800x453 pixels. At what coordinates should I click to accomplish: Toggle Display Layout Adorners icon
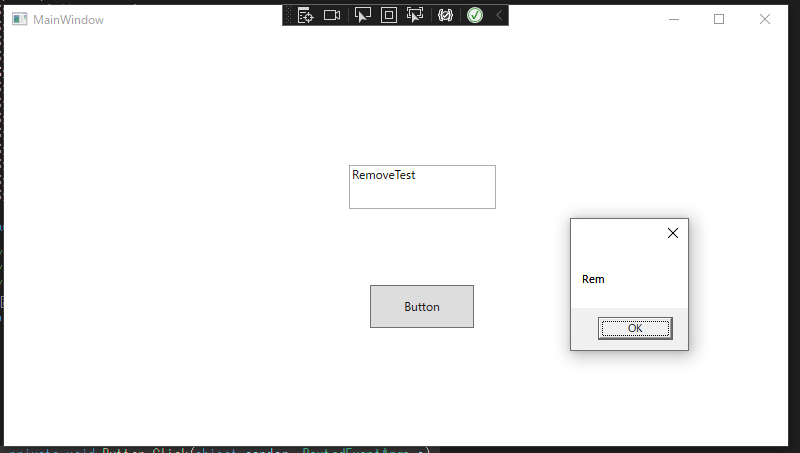click(389, 16)
